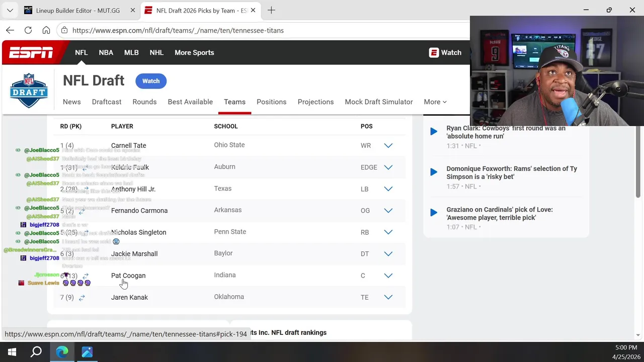This screenshot has width=644, height=362.
Task: Click the browser back arrow
Action: [10, 30]
